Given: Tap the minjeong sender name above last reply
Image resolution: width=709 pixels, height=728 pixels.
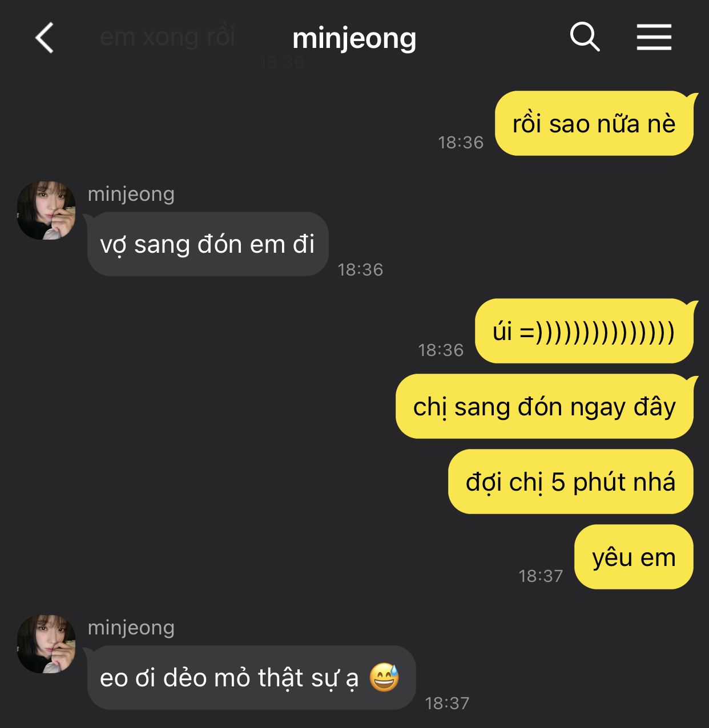Looking at the screenshot, I should point(131,628).
